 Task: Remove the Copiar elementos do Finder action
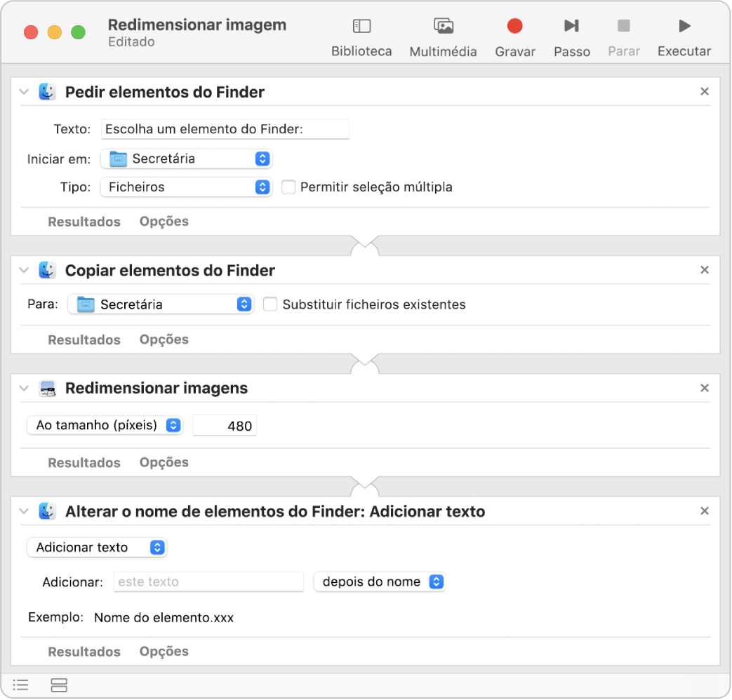click(x=705, y=270)
